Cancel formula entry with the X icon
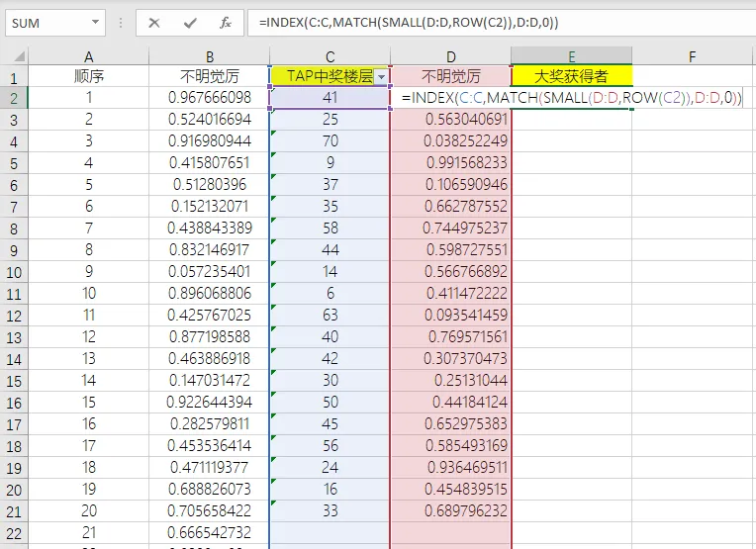 pos(154,23)
